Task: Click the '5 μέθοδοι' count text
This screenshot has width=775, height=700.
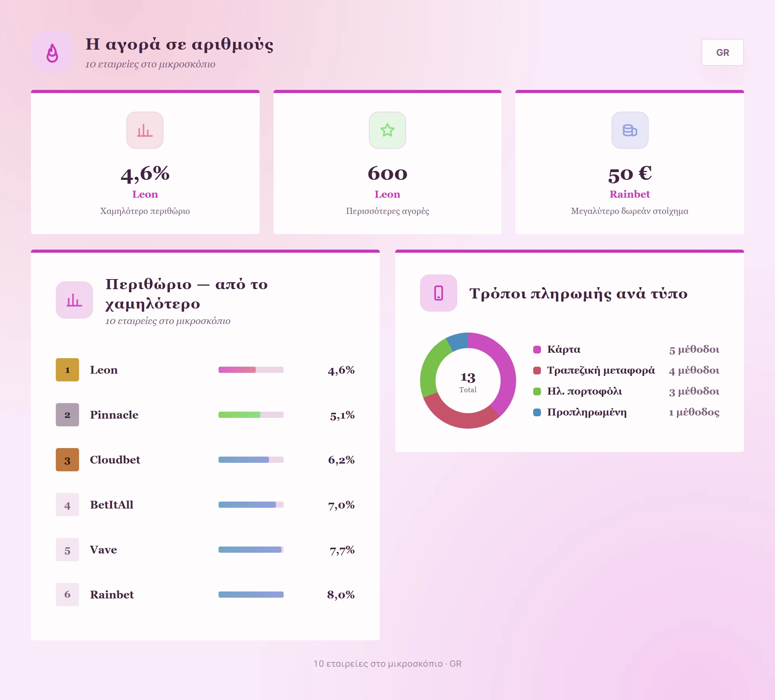Action: pos(694,350)
